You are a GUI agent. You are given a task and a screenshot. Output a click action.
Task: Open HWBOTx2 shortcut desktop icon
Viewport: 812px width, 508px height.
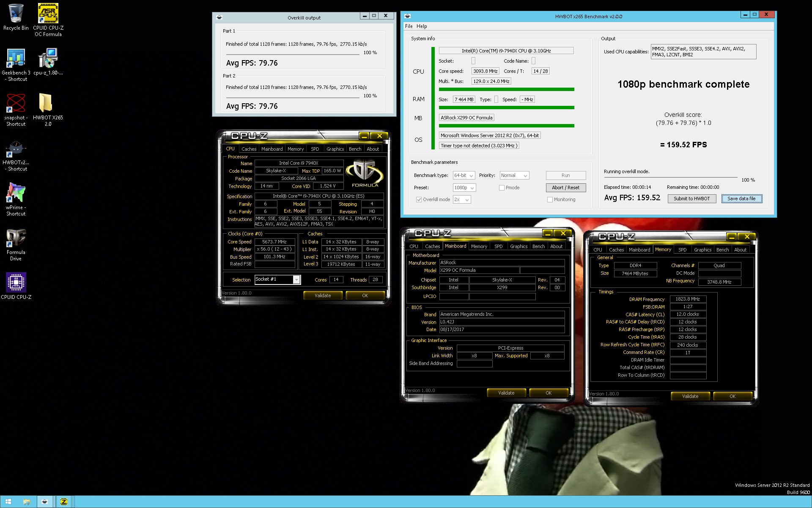tap(16, 155)
